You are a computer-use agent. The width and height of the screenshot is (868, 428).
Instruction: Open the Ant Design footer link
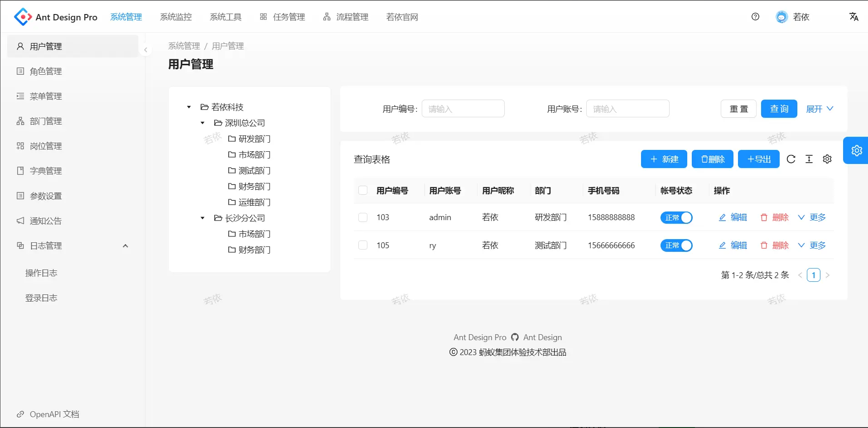[542, 337]
